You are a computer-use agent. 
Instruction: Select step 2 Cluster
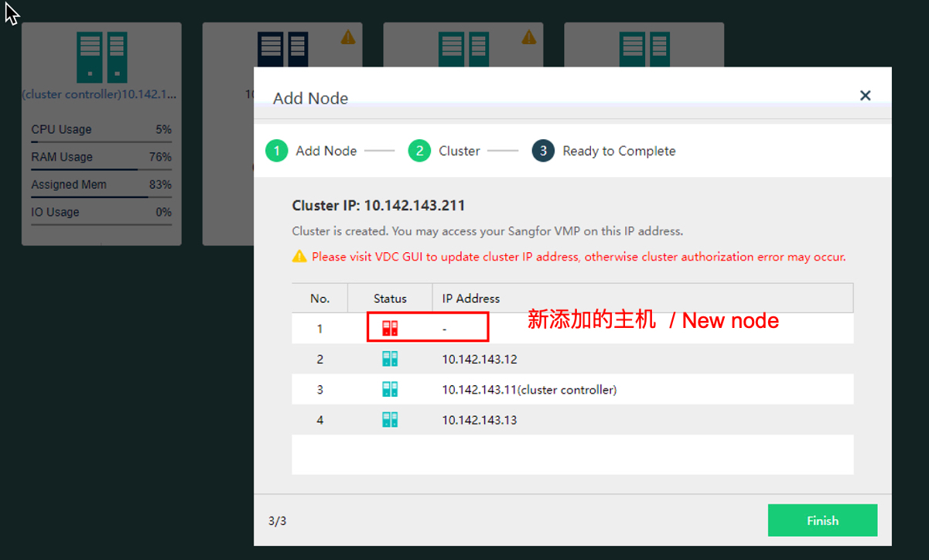pyautogui.click(x=444, y=151)
